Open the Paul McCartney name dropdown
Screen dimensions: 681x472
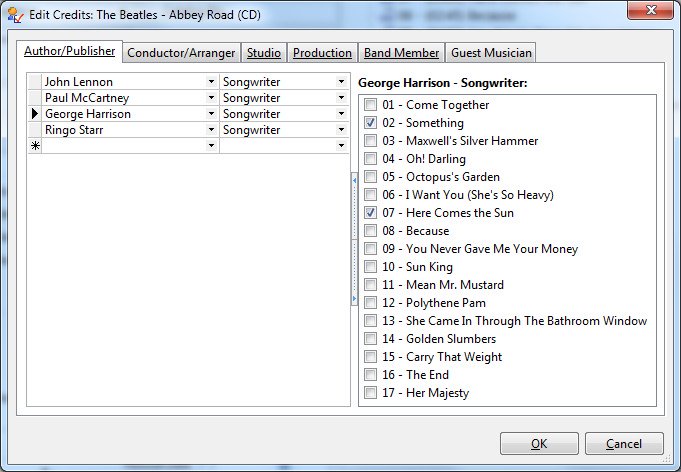pos(212,98)
